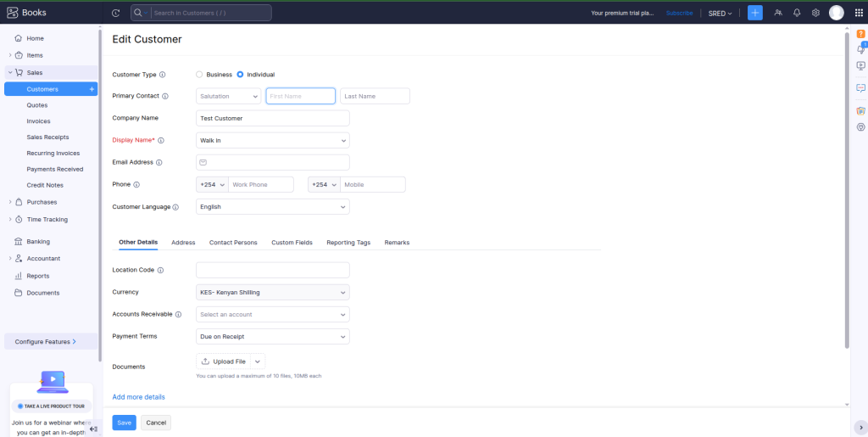Open the Accounts Receivable account dropdown
Screen dimensions: 868x437
point(273,315)
